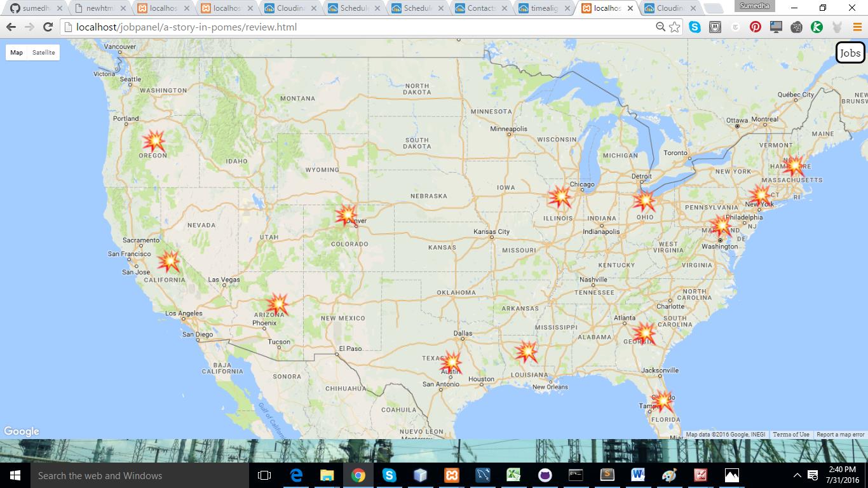Open the Command Prompt taskbar icon

[576, 475]
